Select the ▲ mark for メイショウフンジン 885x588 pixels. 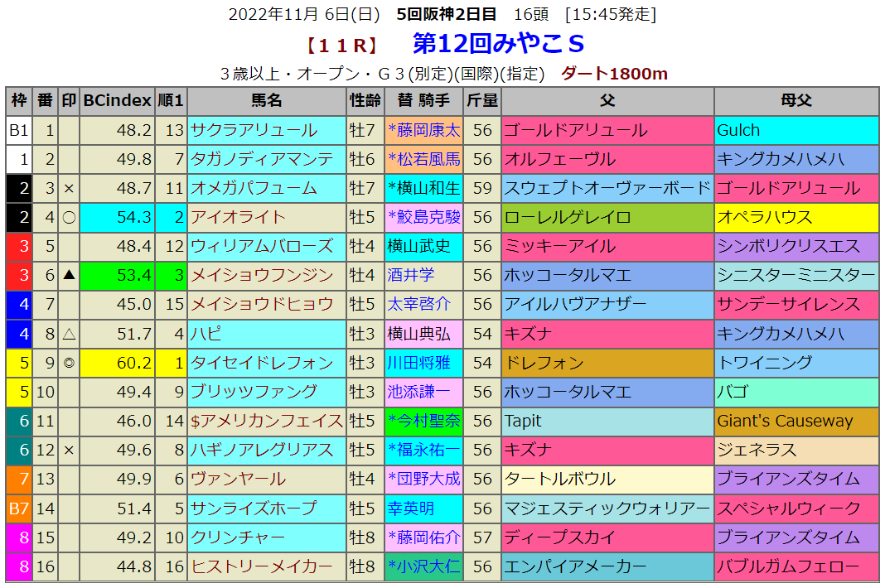pyautogui.click(x=70, y=275)
